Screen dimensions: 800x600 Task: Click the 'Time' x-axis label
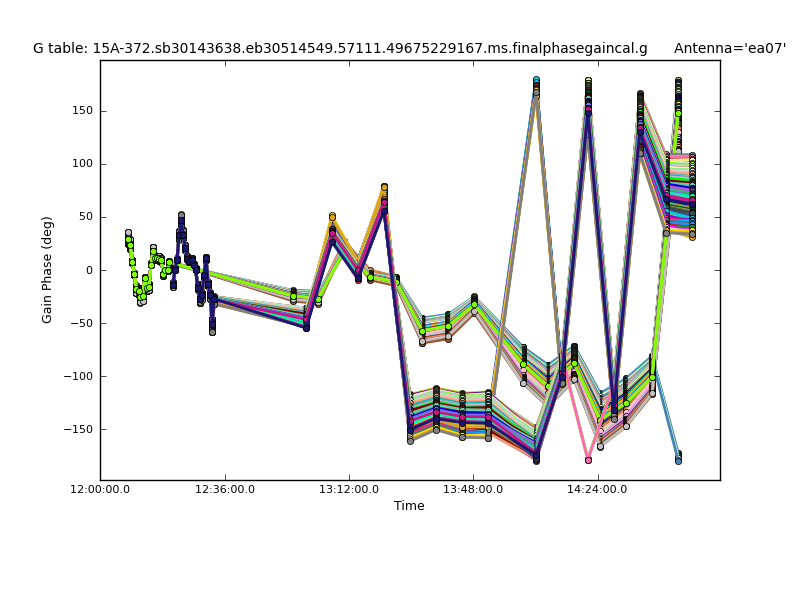[x=409, y=506]
